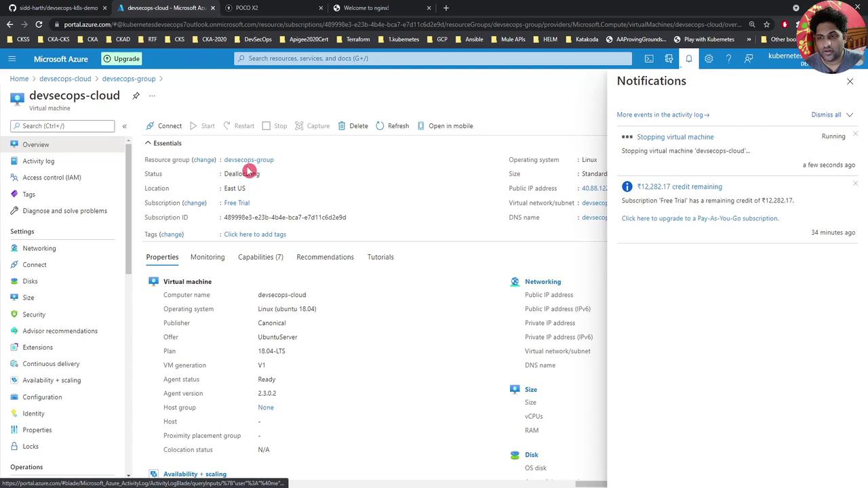Open the Azure portal hamburger menu
This screenshot has width=868, height=488.
[x=12, y=59]
